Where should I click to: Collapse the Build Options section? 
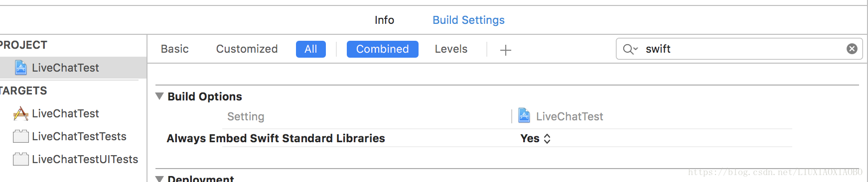[x=159, y=96]
